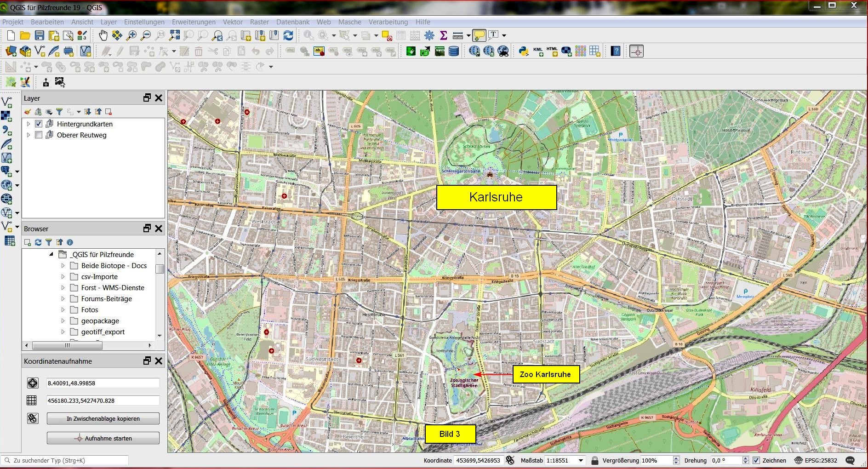The image size is (868, 469).
Task: Select the Pan Map hand tool
Action: pos(103,35)
